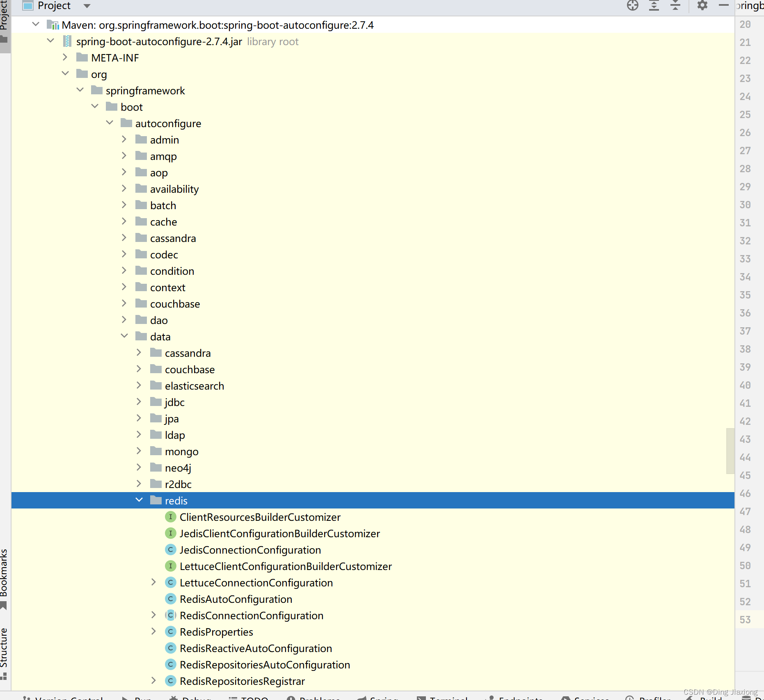This screenshot has height=700, width=764.
Task: Select the RedisAutoConfiguration class name
Action: [236, 599]
